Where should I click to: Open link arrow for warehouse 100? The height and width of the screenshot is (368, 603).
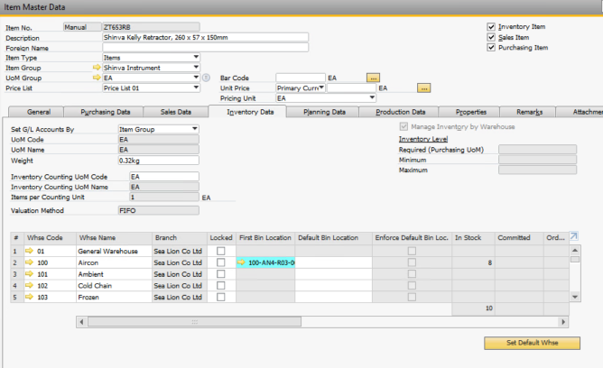[29, 263]
